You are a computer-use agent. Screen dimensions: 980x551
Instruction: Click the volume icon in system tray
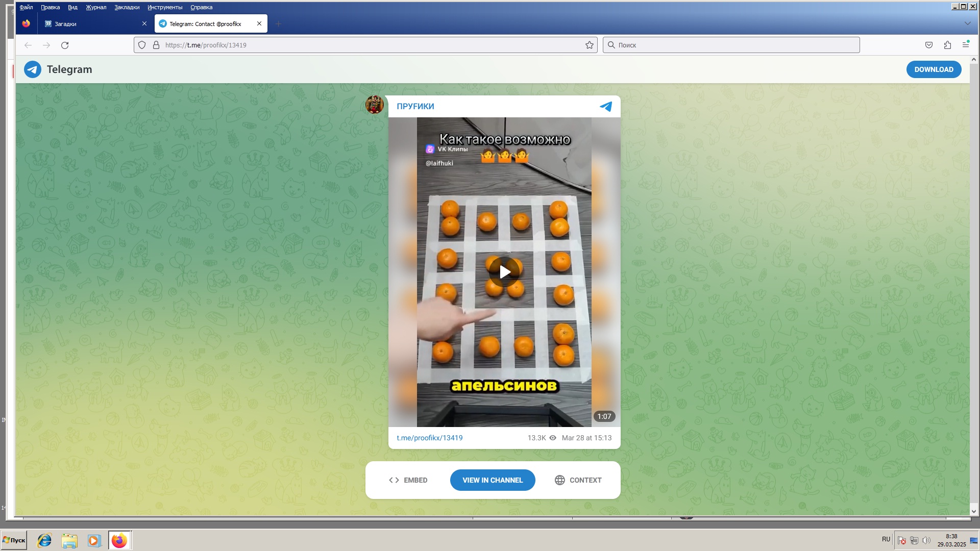point(926,540)
